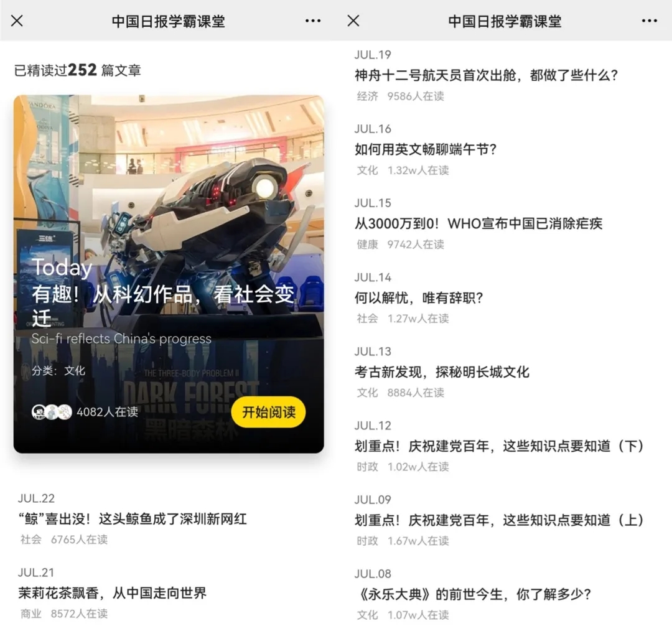Click the 8572人在读 count
This screenshot has width=672, height=626.
tap(79, 614)
